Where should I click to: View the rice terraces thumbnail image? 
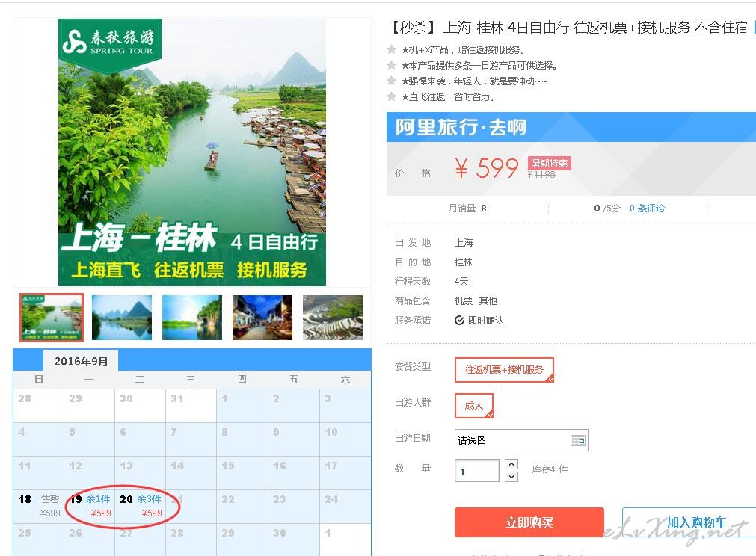tap(333, 318)
